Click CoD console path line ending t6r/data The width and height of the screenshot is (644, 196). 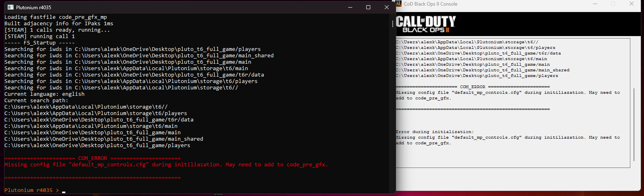(478, 53)
